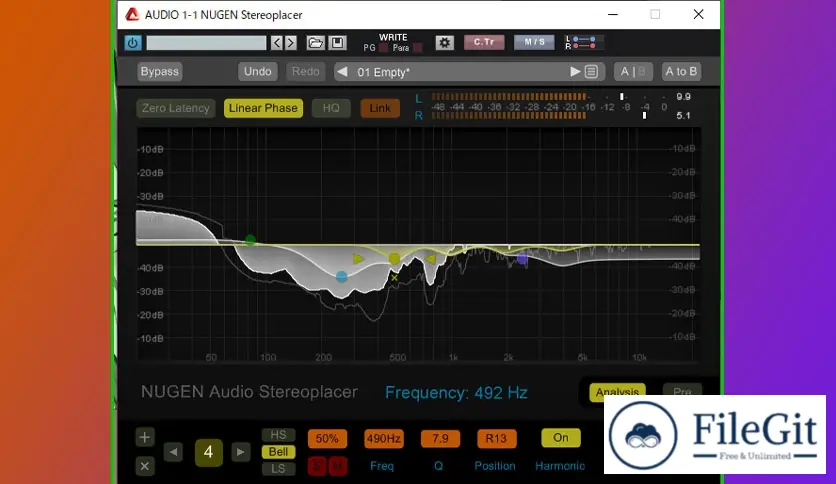Click the yellow x marker below band 4
This screenshot has width=836, height=484.
point(395,278)
